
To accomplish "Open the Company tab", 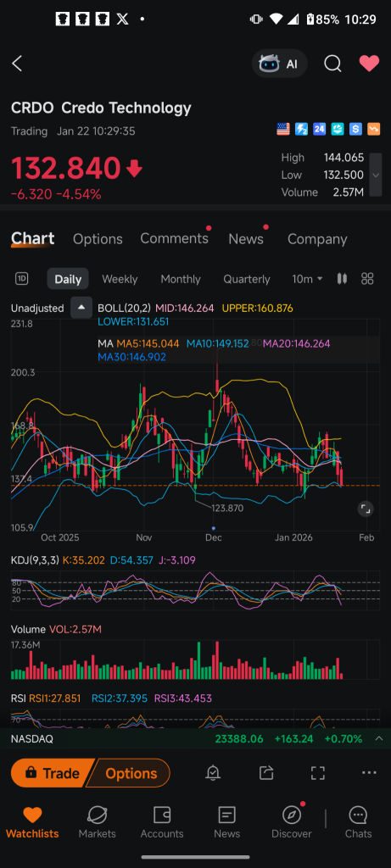I will click(x=317, y=239).
